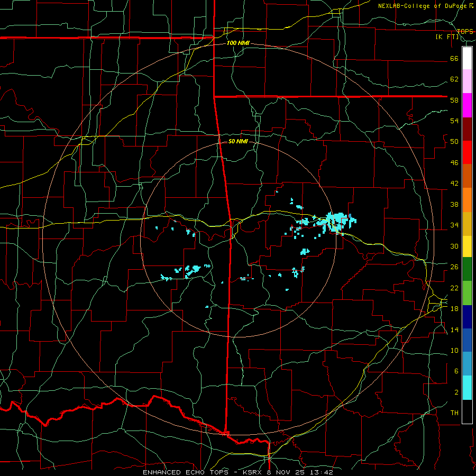This screenshot has height=476, width=476.
Task: Click the dark orange legend swatch near 42
Action: [x=467, y=176]
